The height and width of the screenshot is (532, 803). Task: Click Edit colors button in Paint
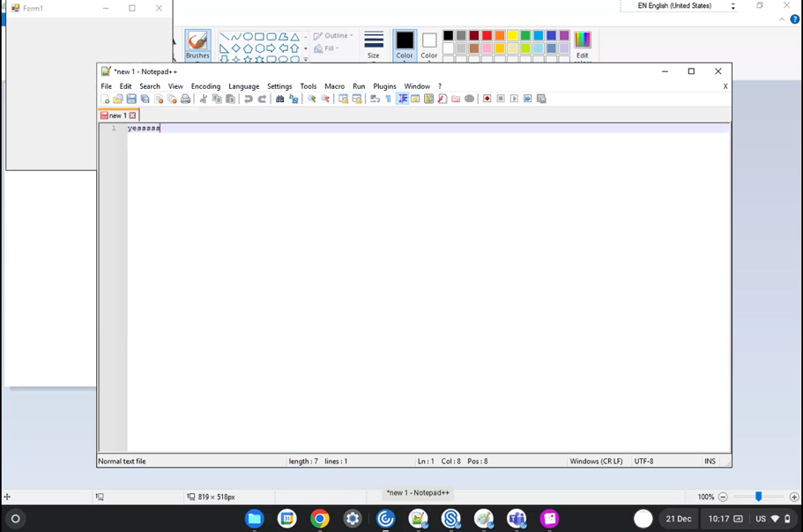tap(583, 44)
